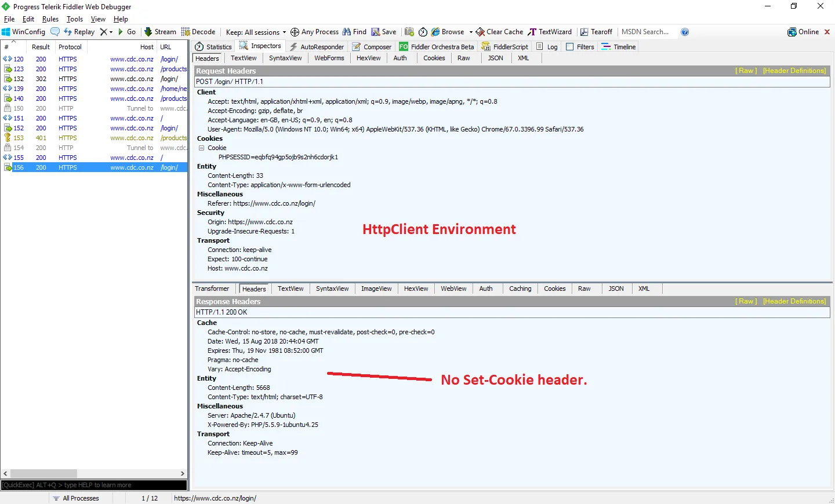This screenshot has height=504, width=835.
Task: Open the Timeline tab
Action: coord(619,47)
